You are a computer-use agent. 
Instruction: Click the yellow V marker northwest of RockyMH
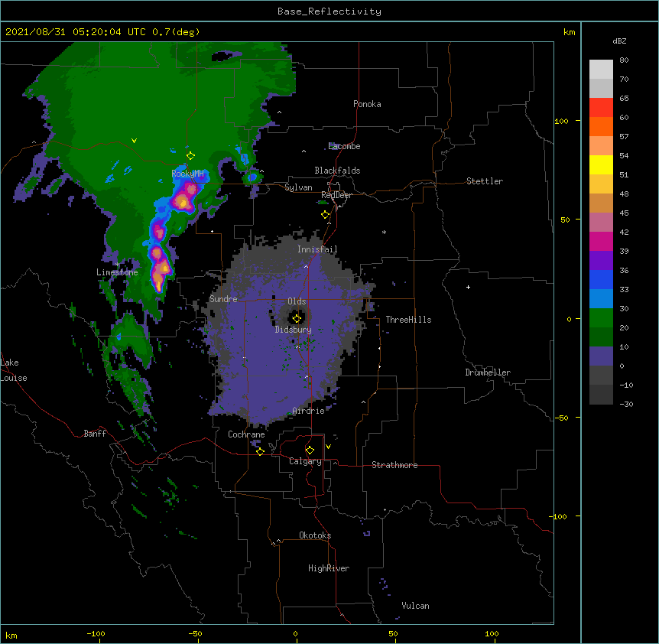134,141
